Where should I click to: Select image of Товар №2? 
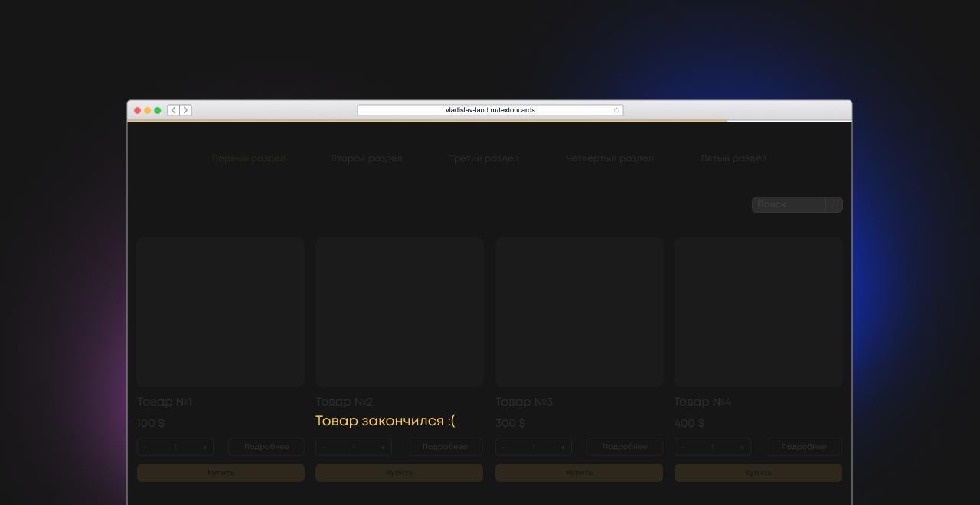pos(400,311)
